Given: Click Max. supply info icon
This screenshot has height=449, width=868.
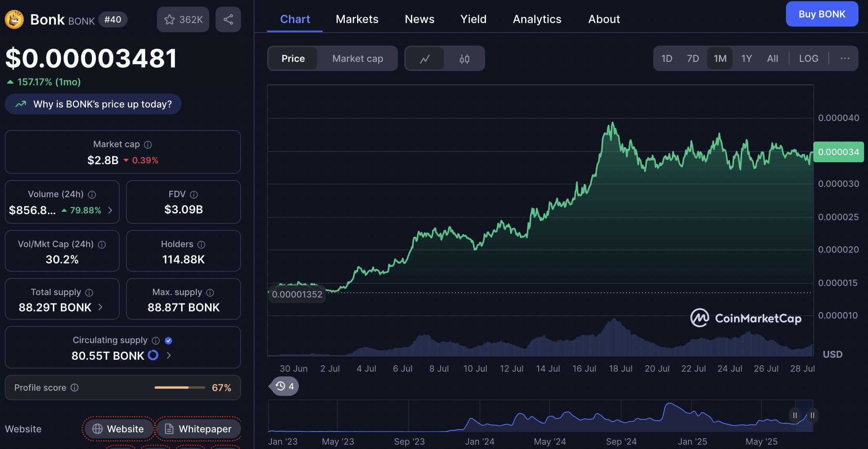Looking at the screenshot, I should pyautogui.click(x=210, y=293).
